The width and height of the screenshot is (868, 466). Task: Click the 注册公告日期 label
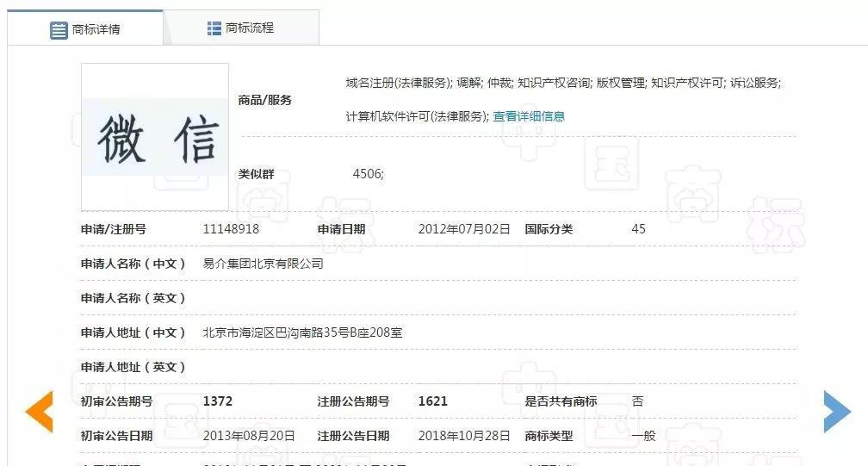click(x=353, y=436)
